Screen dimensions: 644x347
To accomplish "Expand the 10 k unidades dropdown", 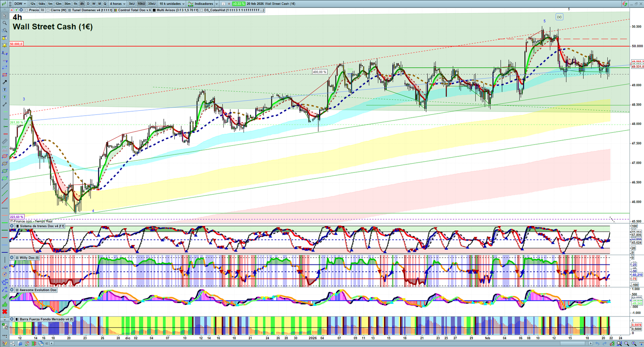I will [172, 4].
